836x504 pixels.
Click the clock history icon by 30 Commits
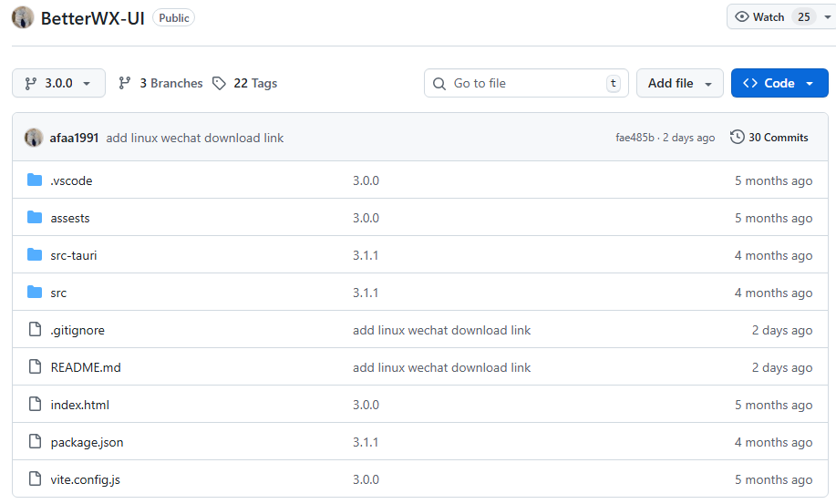[737, 138]
